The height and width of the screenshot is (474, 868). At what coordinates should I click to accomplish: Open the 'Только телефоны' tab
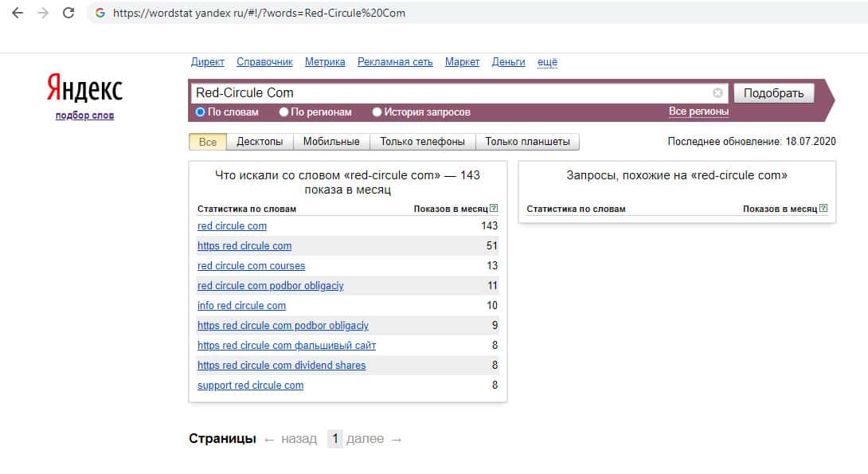tap(422, 142)
